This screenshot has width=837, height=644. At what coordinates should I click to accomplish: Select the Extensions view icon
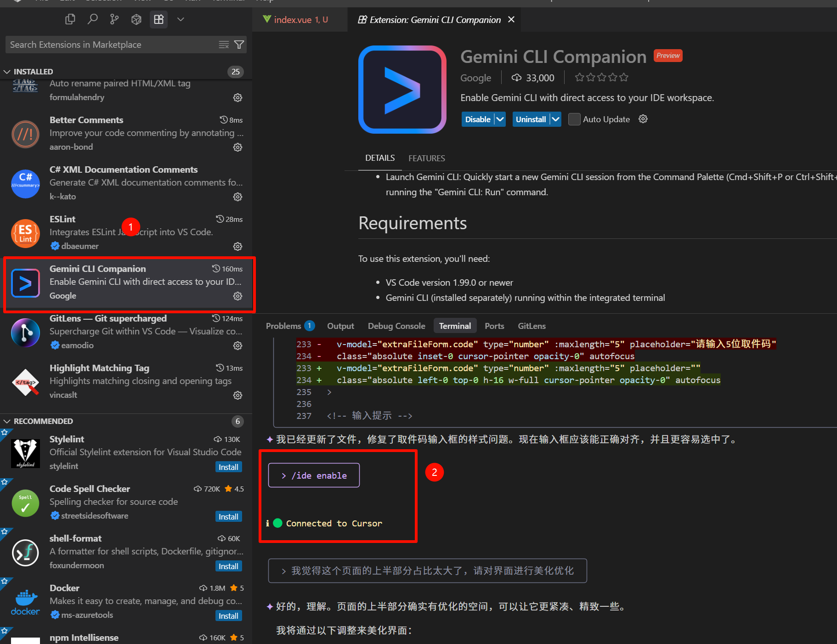click(158, 19)
